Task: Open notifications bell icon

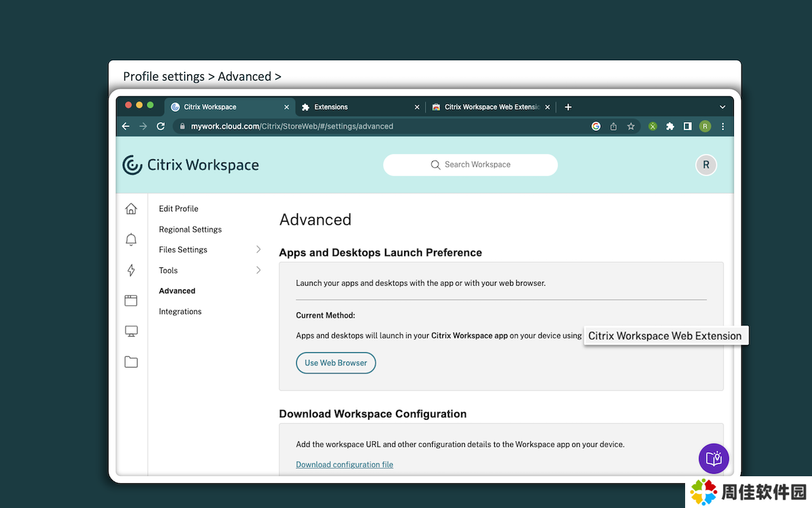Action: 131,239
